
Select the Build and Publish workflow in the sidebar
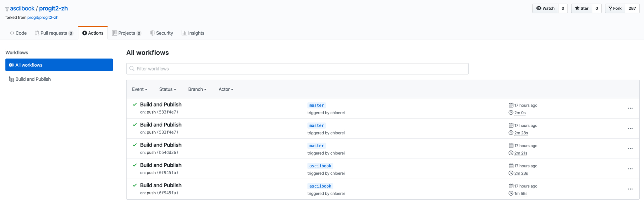click(59, 79)
